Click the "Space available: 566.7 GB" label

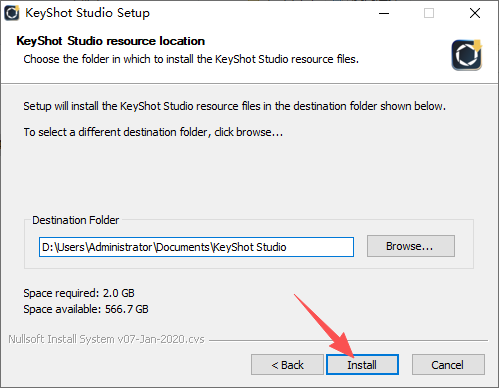86,309
